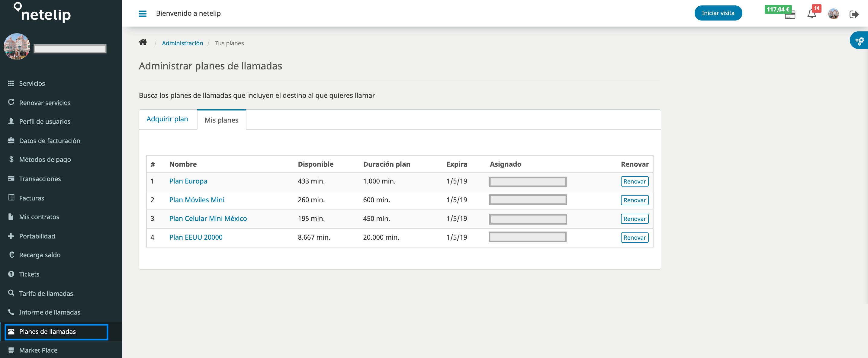Screen dimensions: 868x358
Task: Click the logout arrow icon
Action: [854, 14]
